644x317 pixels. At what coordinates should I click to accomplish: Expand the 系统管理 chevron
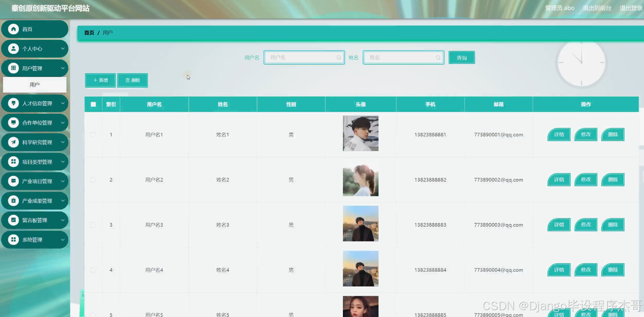pyautogui.click(x=63, y=239)
